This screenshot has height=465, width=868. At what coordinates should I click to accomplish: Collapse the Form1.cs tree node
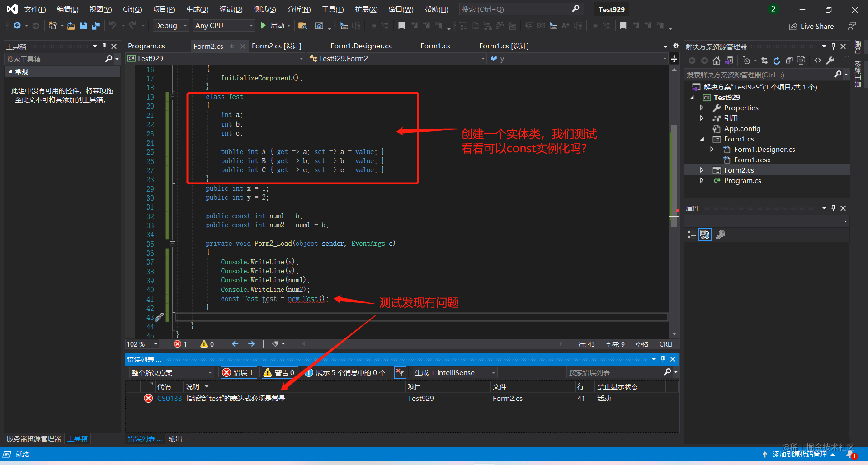tap(702, 139)
